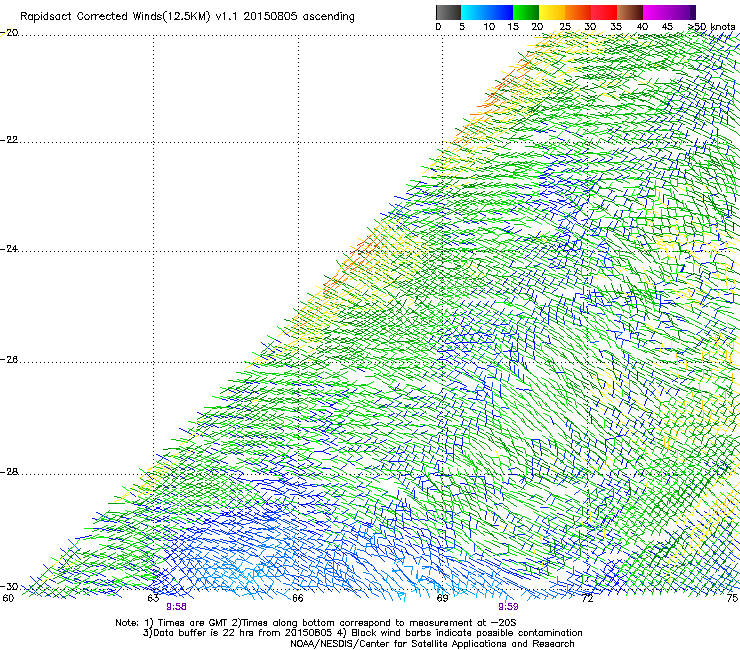
Task: Click the plot title 'Rapidsact Corrected Winds(12.5KM)'
Action: pos(115,16)
